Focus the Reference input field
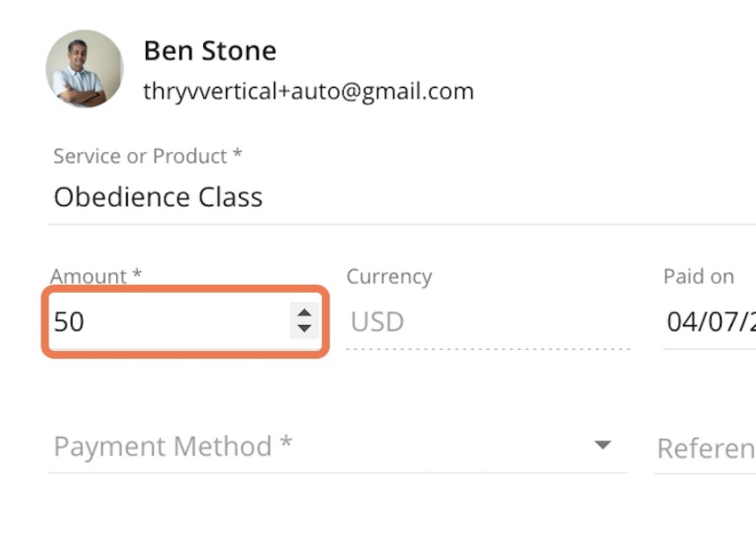 point(705,449)
